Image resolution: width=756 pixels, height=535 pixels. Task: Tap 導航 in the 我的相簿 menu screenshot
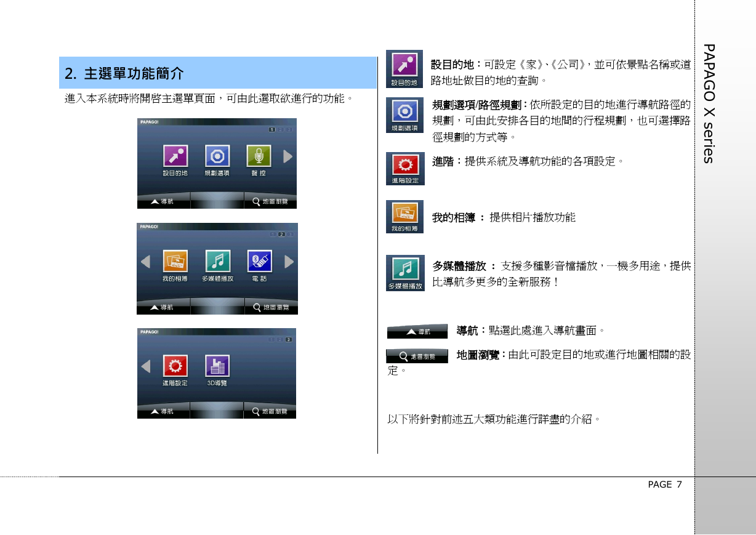point(163,307)
